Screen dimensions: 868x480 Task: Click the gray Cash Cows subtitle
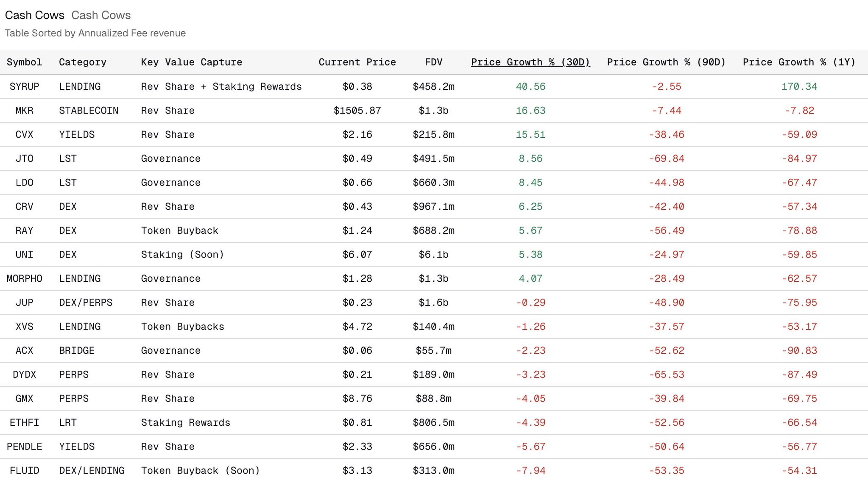click(101, 15)
